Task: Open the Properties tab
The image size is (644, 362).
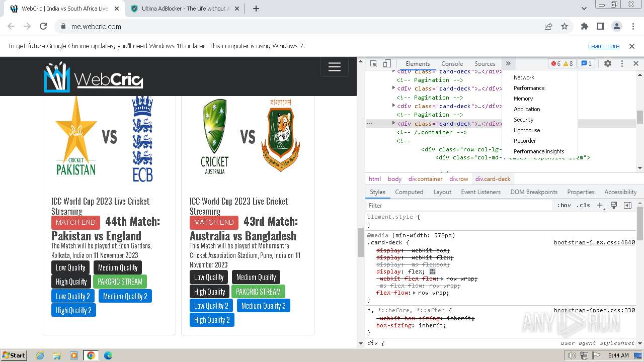Action: pos(581,192)
